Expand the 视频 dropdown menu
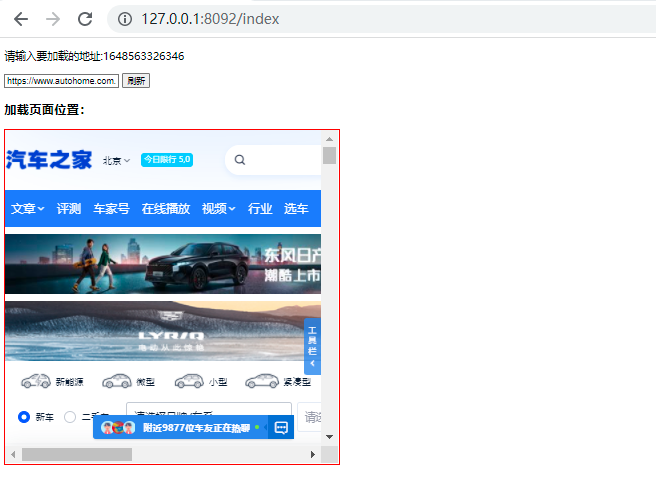The image size is (656, 478). 218,208
